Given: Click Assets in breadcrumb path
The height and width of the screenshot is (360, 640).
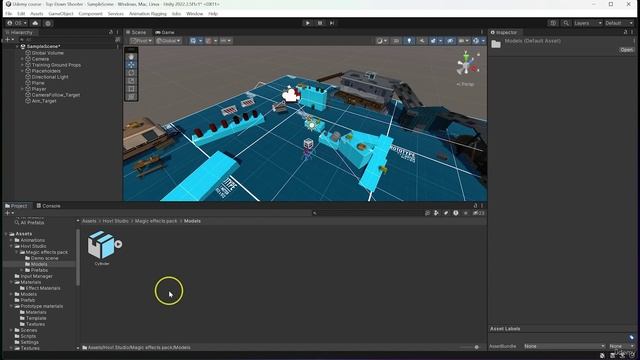Looking at the screenshot, I should (89, 221).
